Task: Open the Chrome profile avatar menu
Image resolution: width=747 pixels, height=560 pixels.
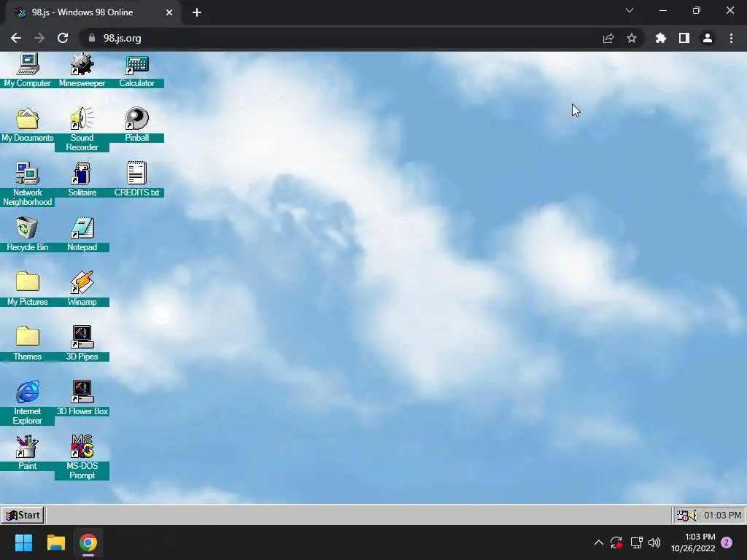Action: pyautogui.click(x=708, y=38)
